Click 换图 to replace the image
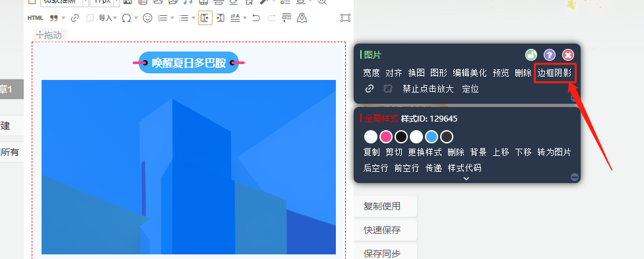The height and width of the screenshot is (259, 644). 416,73
